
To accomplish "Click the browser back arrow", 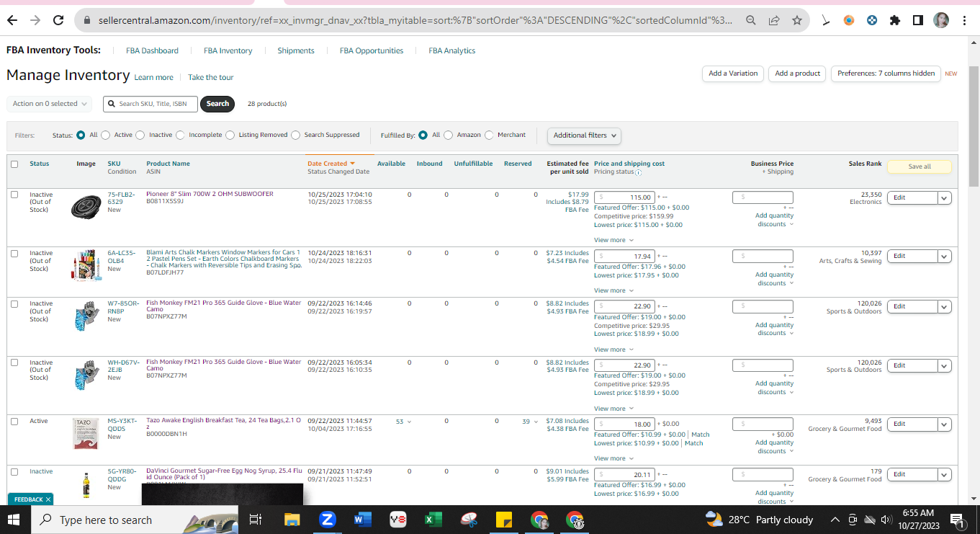I will pyautogui.click(x=12, y=21).
